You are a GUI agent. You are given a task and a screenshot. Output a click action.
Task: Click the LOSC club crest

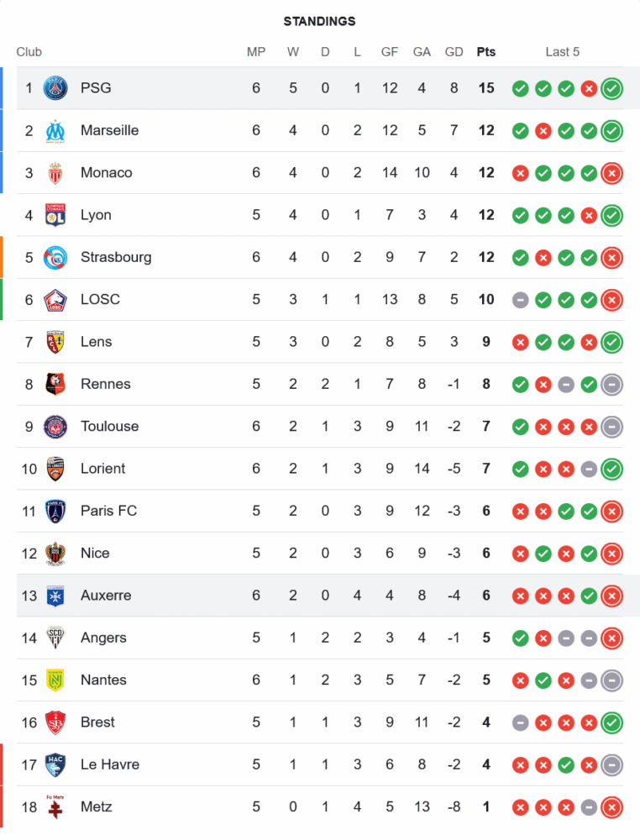[x=55, y=300]
